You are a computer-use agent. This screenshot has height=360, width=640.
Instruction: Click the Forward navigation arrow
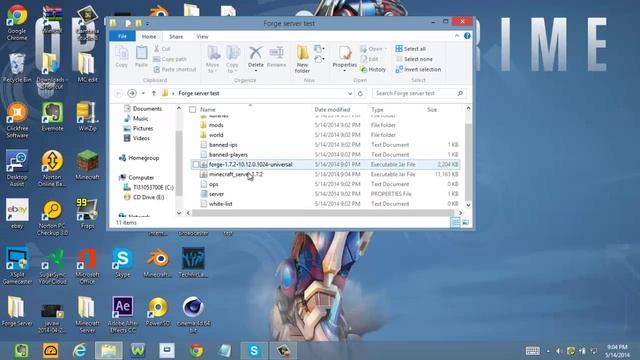coord(132,93)
